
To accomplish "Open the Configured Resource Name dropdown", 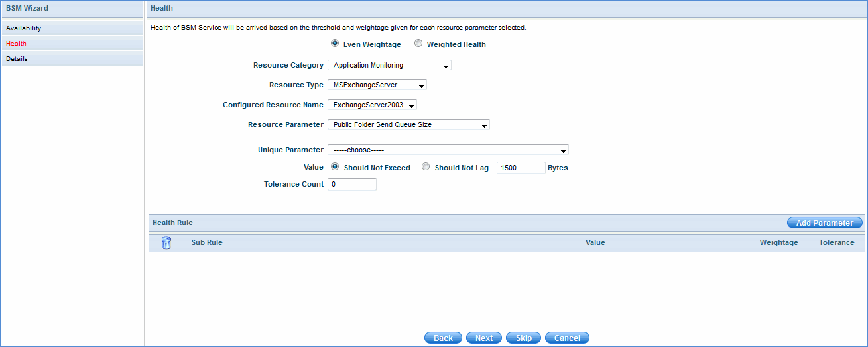I will [x=372, y=105].
